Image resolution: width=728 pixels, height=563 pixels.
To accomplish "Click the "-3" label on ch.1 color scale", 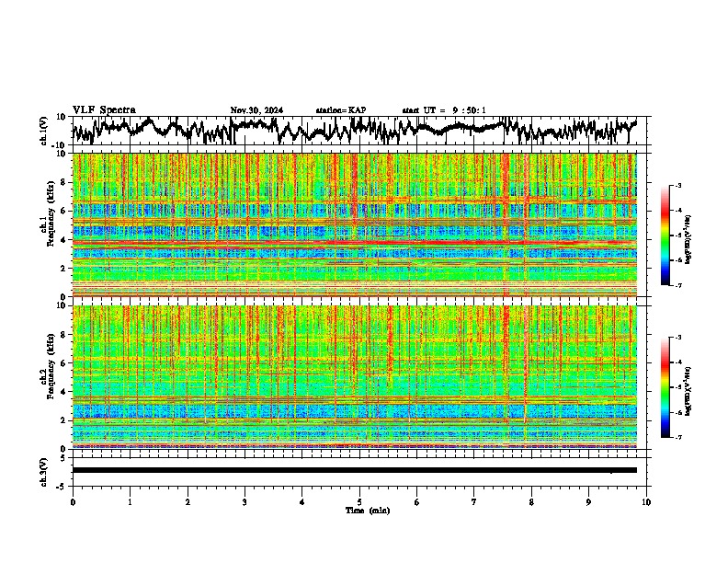I will (x=677, y=185).
